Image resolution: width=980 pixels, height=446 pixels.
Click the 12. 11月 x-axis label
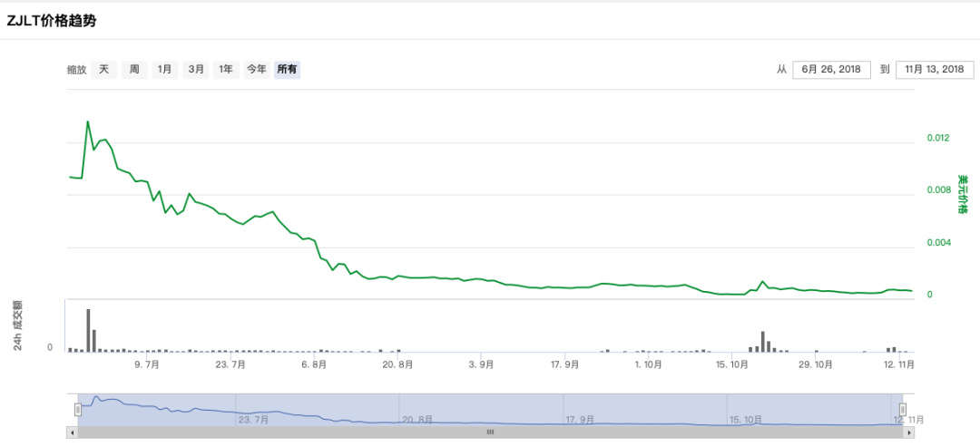click(x=897, y=364)
